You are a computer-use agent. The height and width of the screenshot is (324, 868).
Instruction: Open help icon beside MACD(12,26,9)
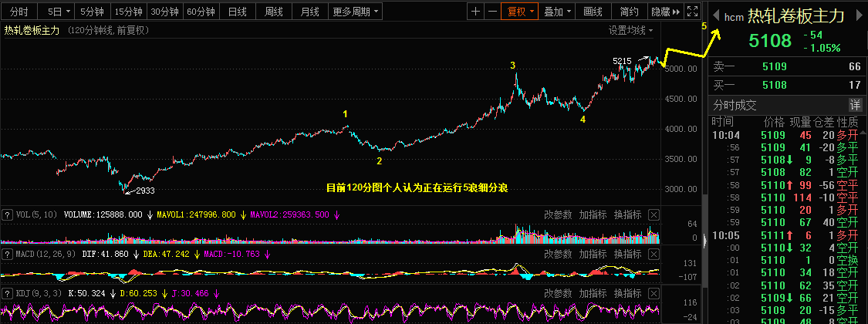7,255
